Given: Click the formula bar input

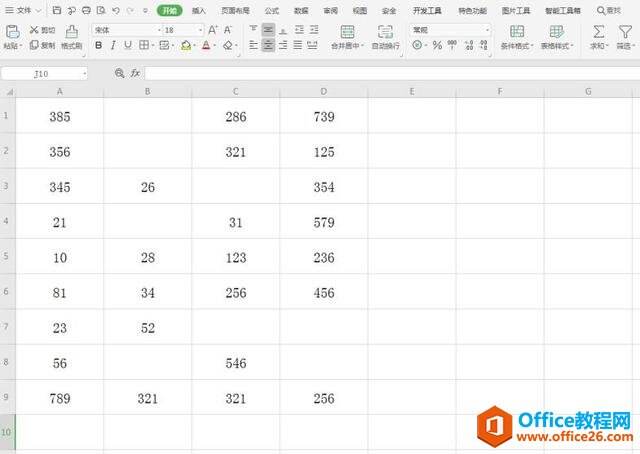Looking at the screenshot, I should click(392, 73).
